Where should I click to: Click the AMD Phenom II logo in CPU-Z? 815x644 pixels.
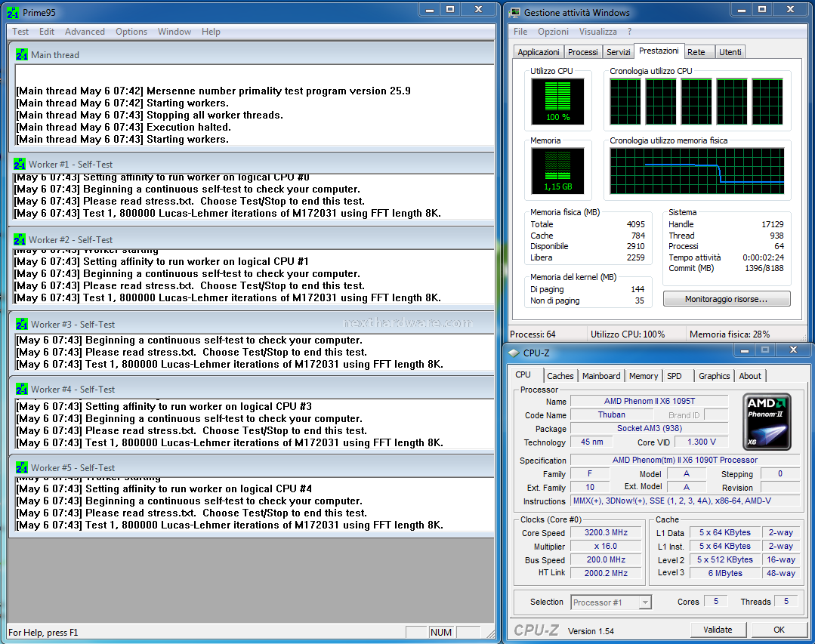click(767, 422)
